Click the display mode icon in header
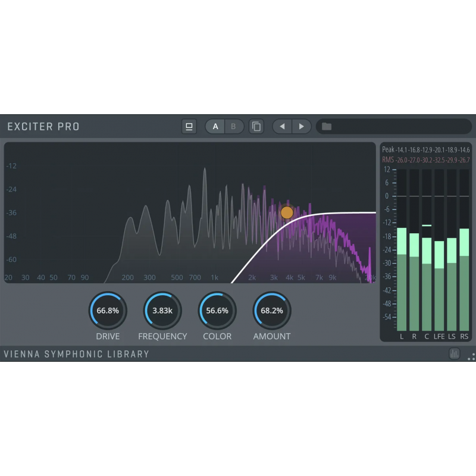The height and width of the screenshot is (476, 476). (x=189, y=126)
